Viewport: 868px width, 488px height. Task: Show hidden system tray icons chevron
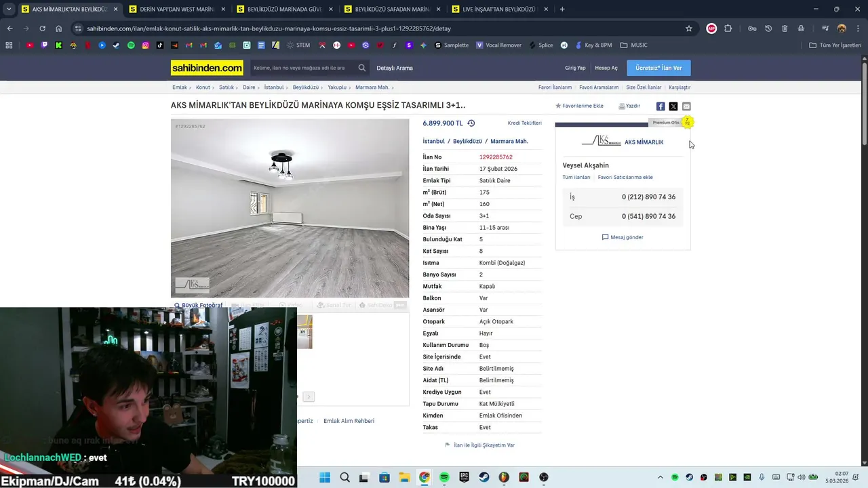(660, 477)
